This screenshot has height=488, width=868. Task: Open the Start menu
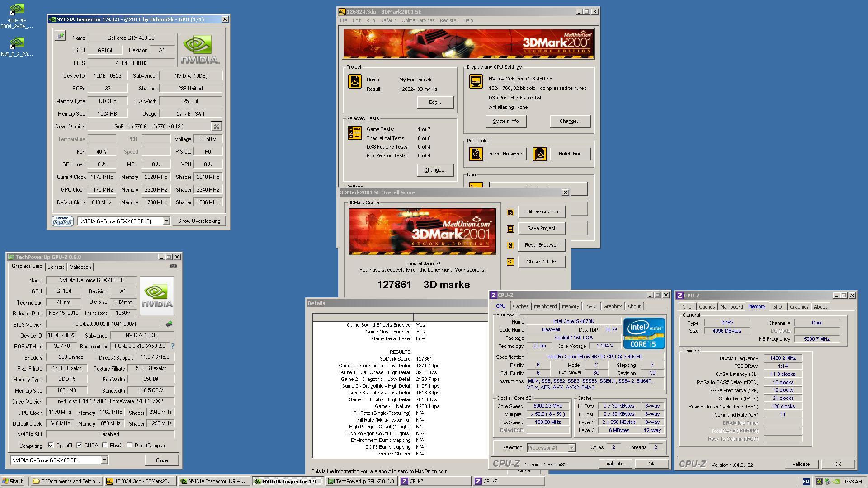click(13, 481)
